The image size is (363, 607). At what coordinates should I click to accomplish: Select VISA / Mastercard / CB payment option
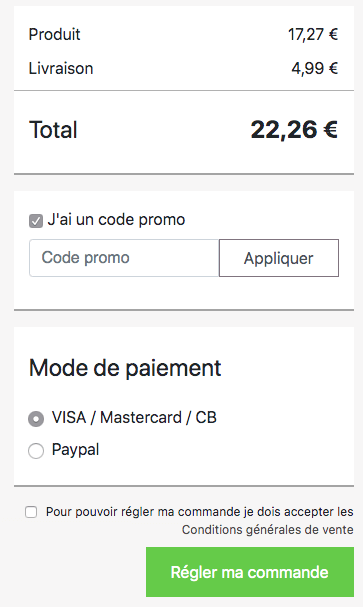click(36, 419)
